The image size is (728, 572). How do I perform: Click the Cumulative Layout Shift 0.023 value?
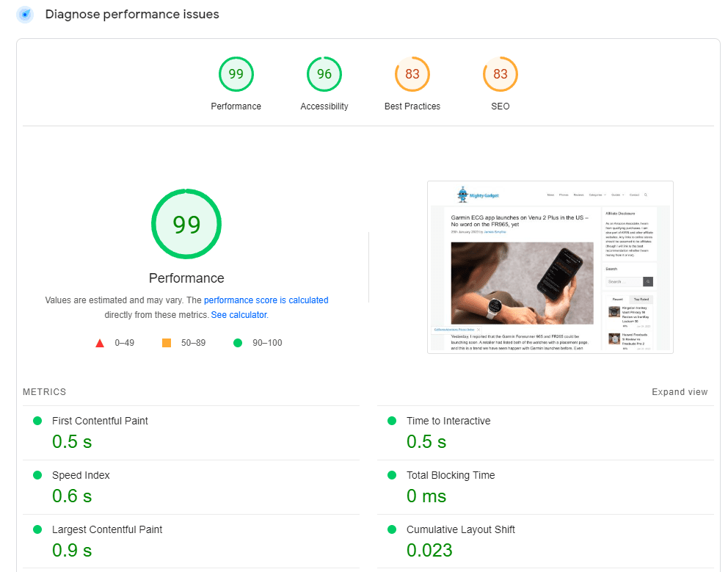[x=429, y=550]
